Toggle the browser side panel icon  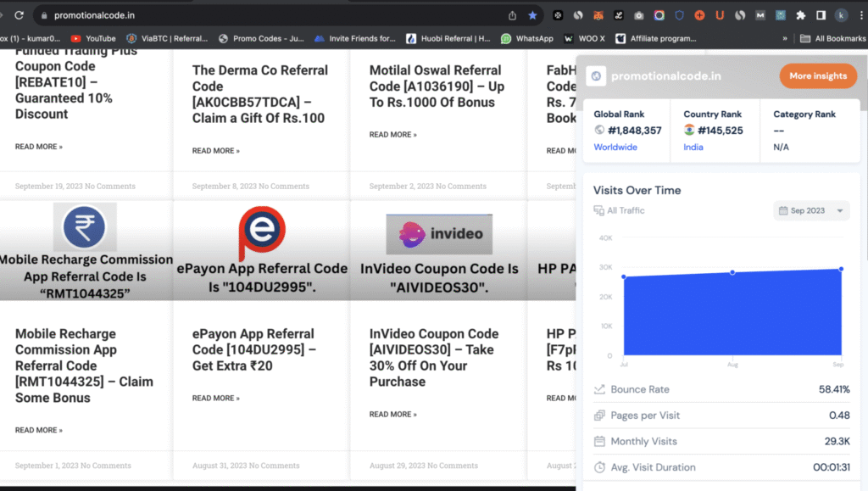[821, 15]
